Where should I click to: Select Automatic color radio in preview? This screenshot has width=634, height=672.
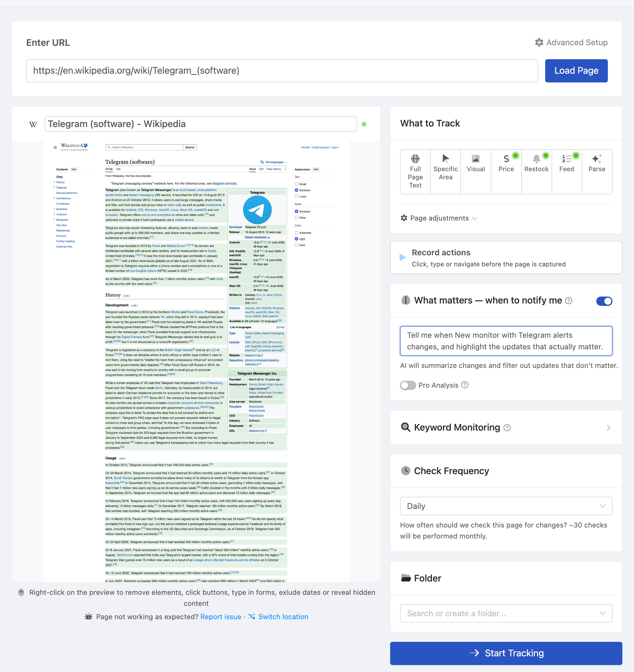tap(297, 233)
